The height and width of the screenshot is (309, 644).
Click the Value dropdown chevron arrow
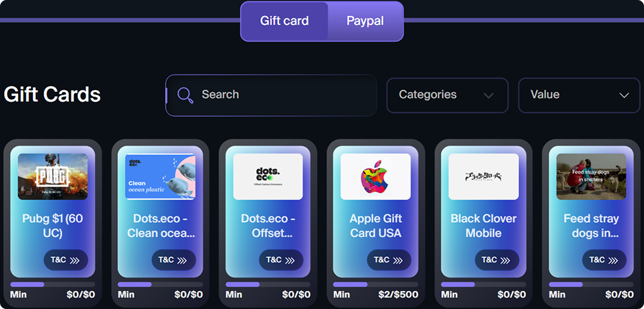tap(624, 96)
